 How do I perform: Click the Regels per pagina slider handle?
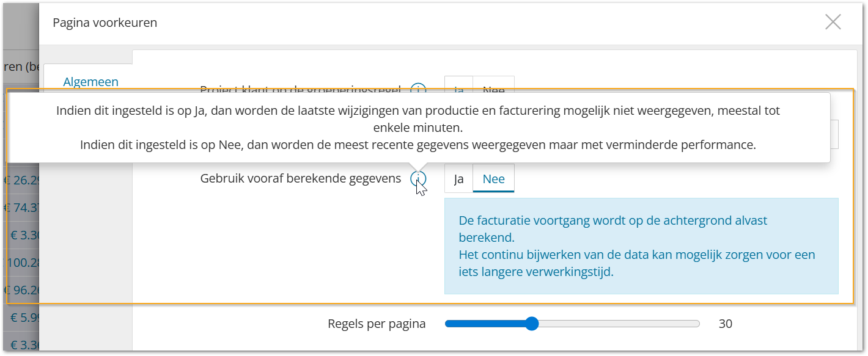(532, 324)
